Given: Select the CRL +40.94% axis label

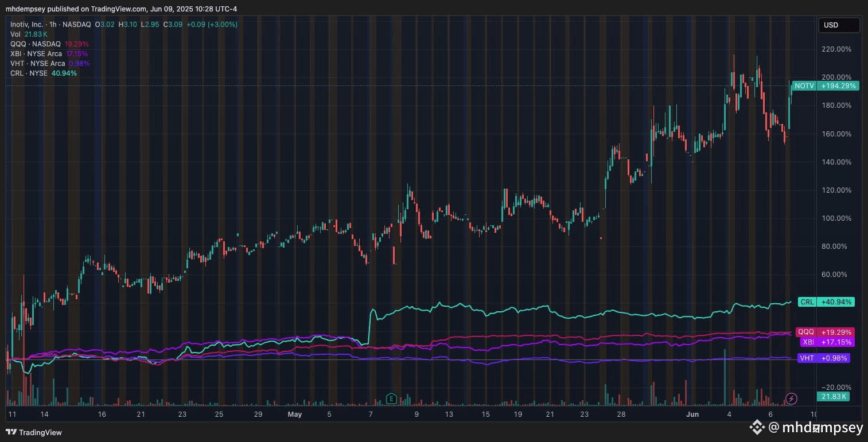Looking at the screenshot, I should pyautogui.click(x=826, y=302).
